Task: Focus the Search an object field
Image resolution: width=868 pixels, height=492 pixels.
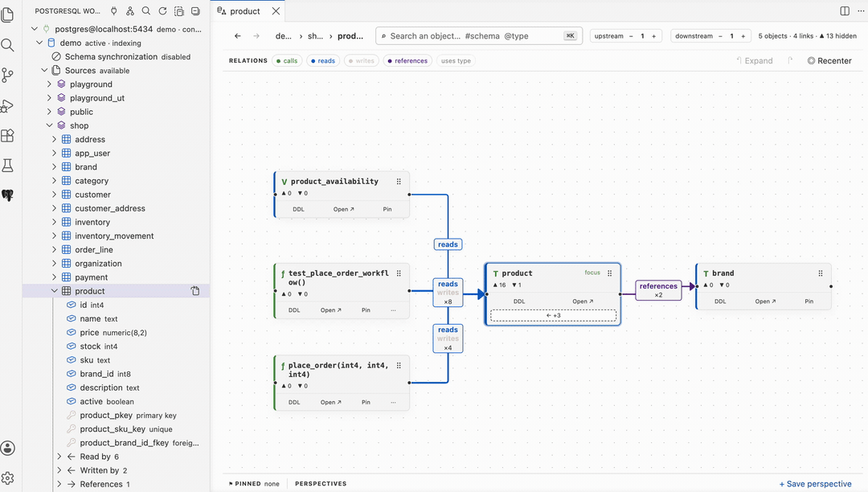Action: (x=478, y=36)
